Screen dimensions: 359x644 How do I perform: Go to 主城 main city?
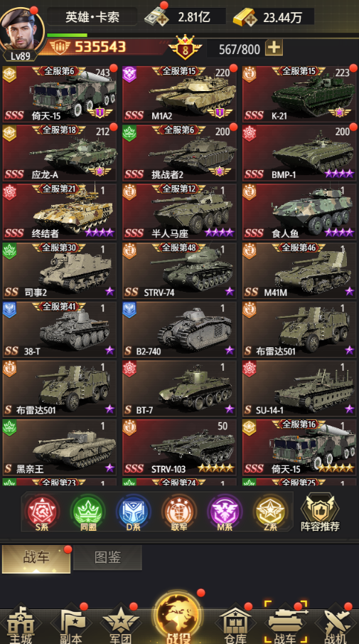(21, 626)
